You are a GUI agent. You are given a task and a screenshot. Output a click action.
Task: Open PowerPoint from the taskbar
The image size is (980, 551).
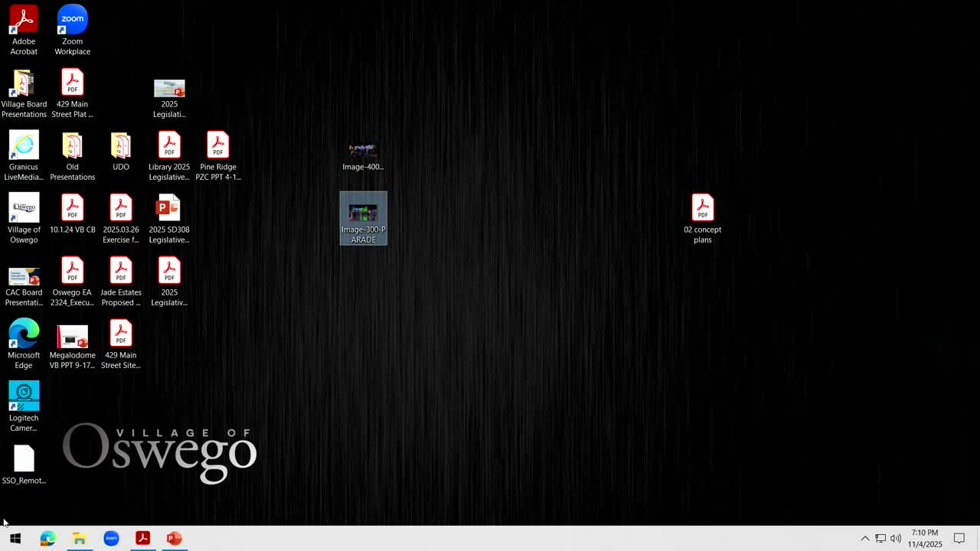tap(175, 539)
